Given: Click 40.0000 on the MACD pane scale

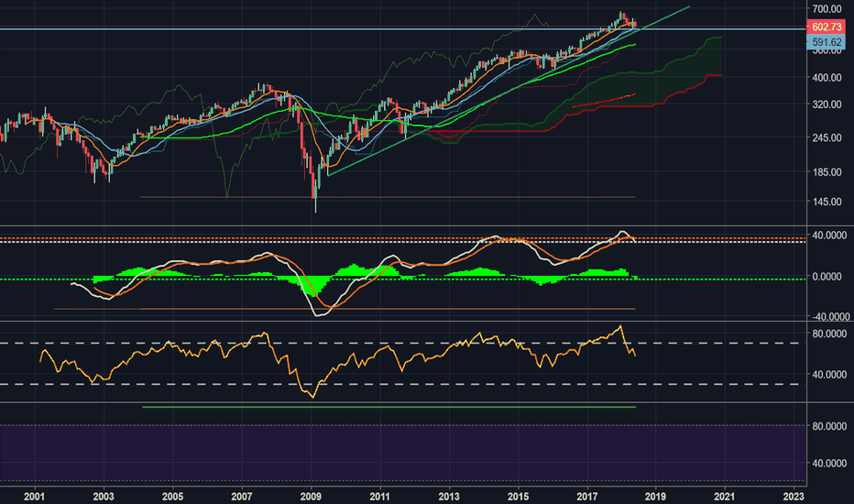Looking at the screenshot, I should click(829, 236).
